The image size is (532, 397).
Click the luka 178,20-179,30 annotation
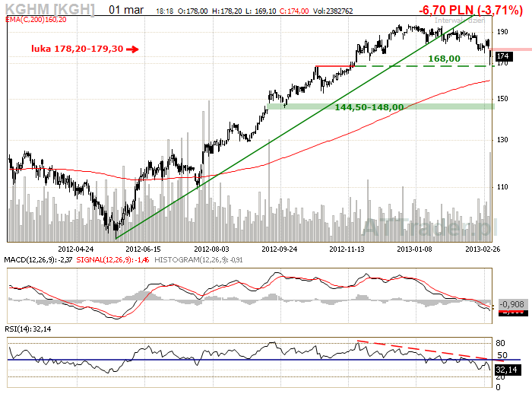78,49
